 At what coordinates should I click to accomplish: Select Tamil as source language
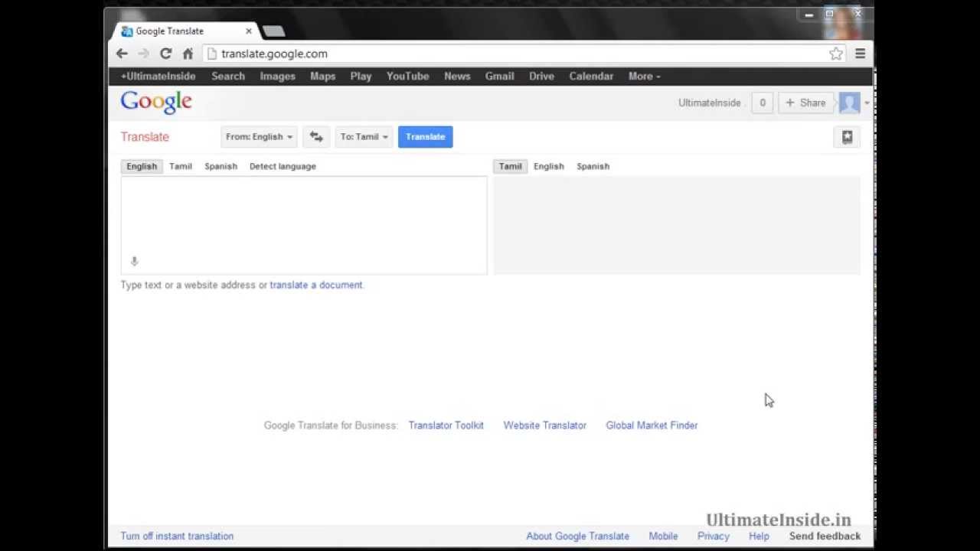tap(181, 166)
